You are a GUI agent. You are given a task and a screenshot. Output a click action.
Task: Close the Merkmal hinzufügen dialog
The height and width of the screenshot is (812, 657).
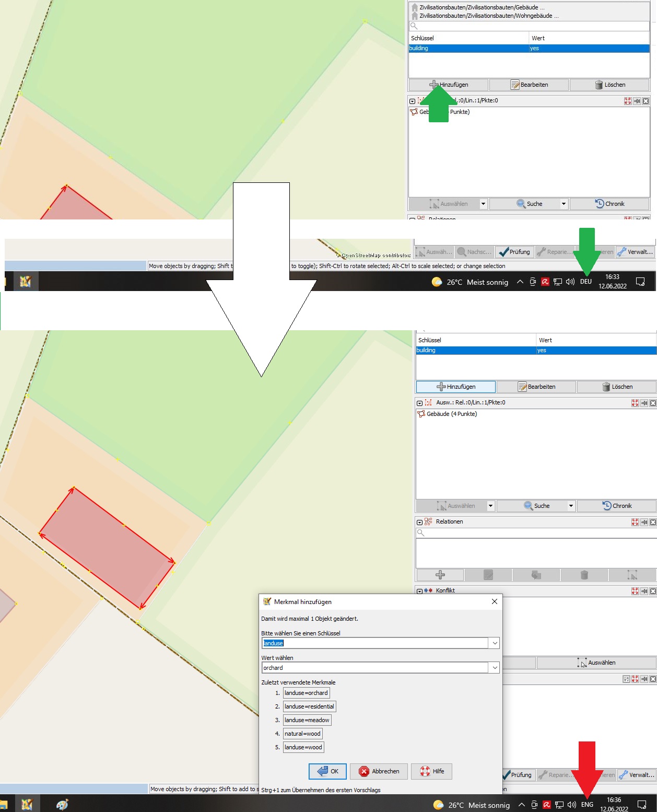(494, 601)
